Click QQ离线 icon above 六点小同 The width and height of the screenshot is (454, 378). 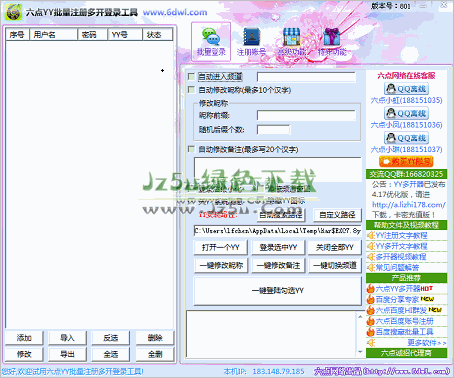(406, 113)
